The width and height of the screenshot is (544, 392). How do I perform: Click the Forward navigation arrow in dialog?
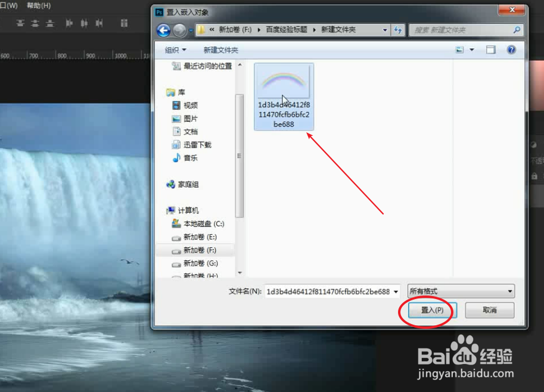pos(179,30)
